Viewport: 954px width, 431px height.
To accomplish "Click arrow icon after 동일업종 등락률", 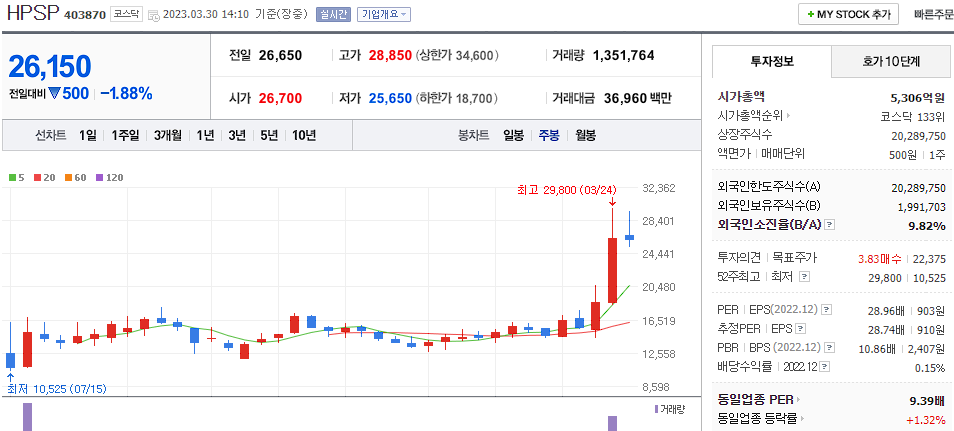I will pyautogui.click(x=803, y=419).
